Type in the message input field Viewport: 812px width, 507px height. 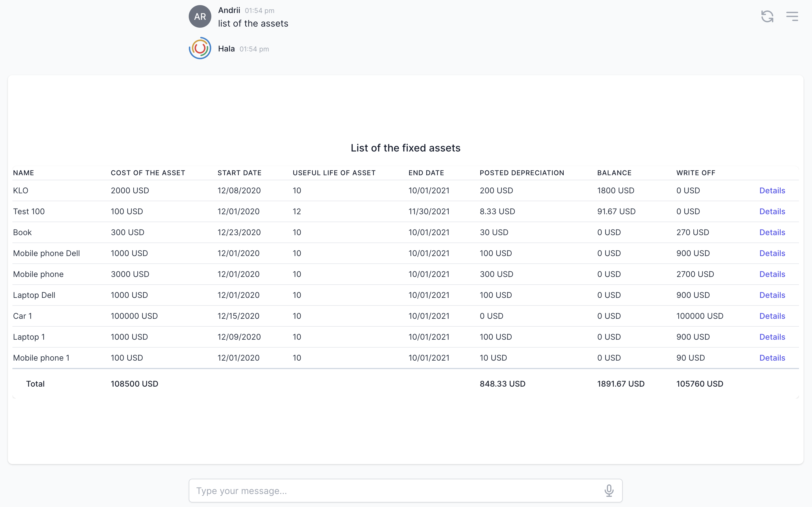396,491
